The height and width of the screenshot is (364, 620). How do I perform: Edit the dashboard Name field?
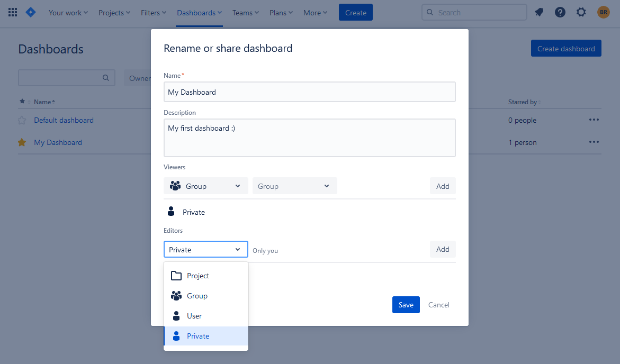[310, 92]
